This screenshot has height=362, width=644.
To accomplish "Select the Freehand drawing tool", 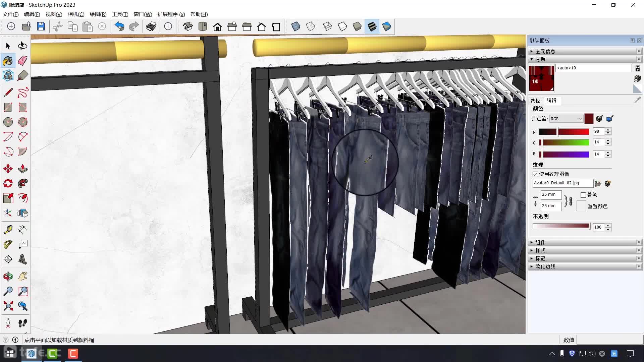I will point(22,93).
